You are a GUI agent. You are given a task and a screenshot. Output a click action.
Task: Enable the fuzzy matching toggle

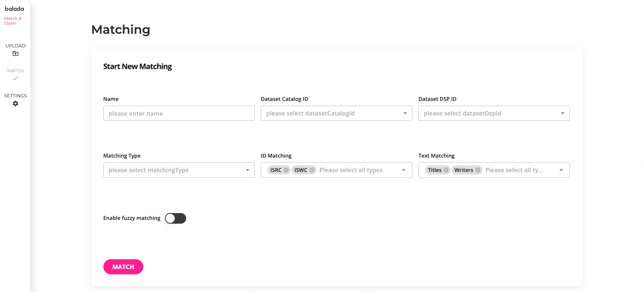point(175,218)
